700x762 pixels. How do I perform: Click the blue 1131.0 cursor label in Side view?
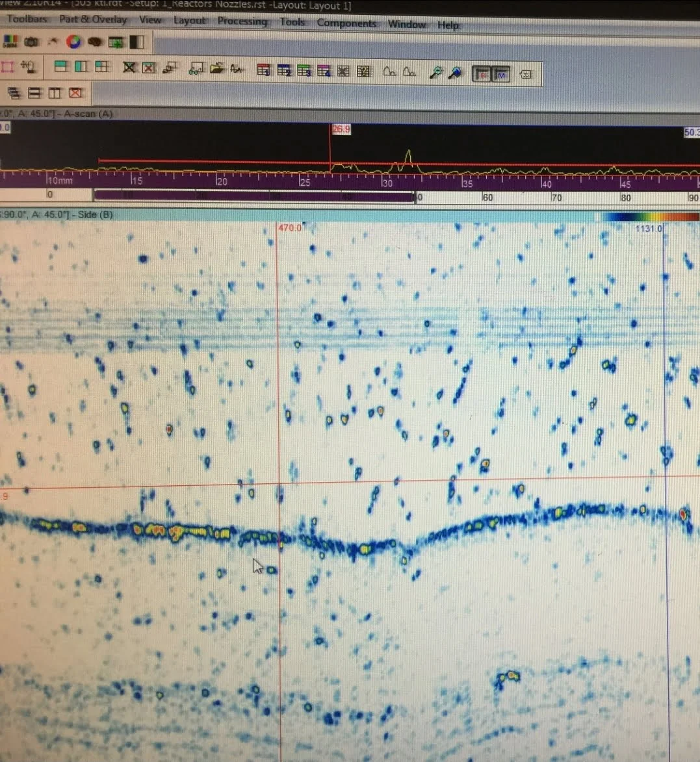[x=649, y=229]
